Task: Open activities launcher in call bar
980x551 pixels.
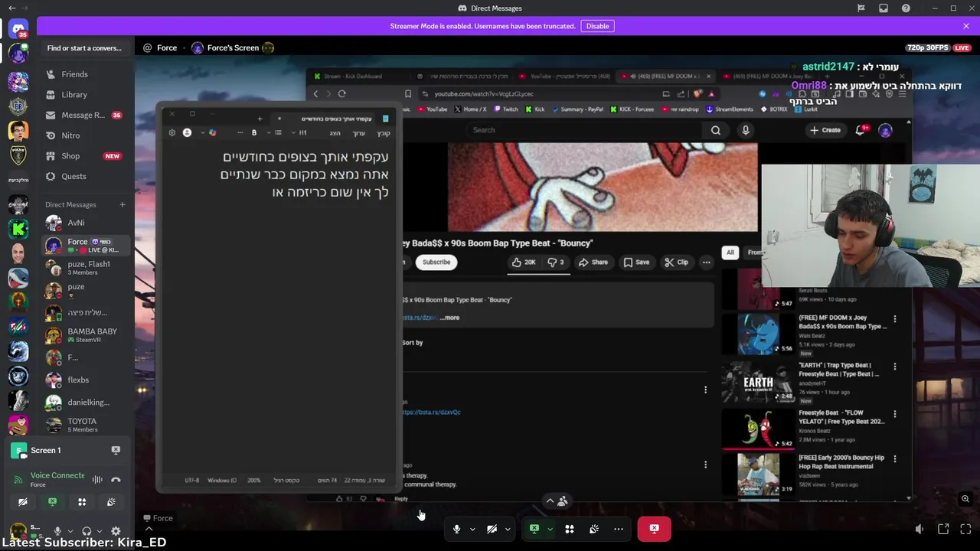Action: 570,529
